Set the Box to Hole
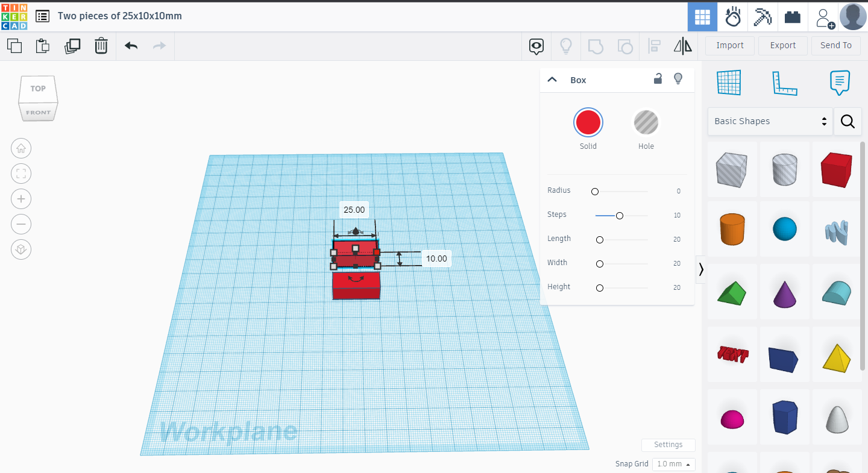This screenshot has height=473, width=868. click(x=646, y=123)
